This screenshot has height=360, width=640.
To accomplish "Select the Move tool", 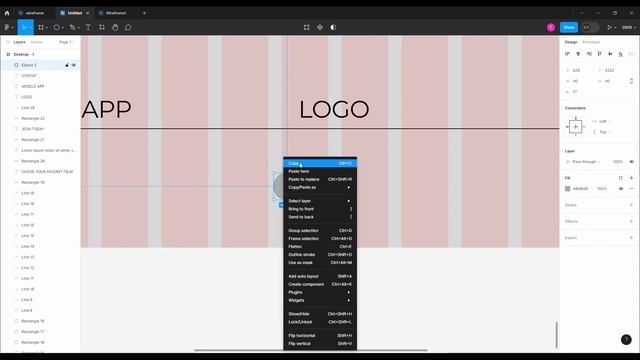I will pos(24,27).
